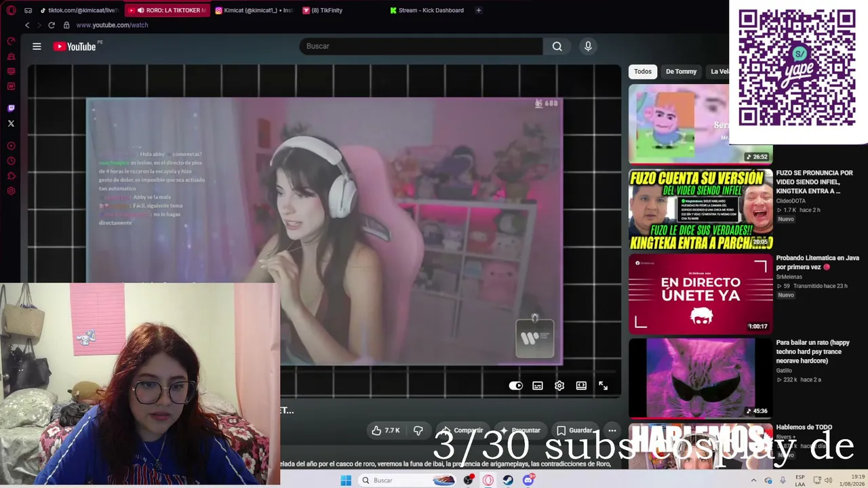Enter fullscreen on the video player
The height and width of the screenshot is (488, 868).
[x=603, y=386]
